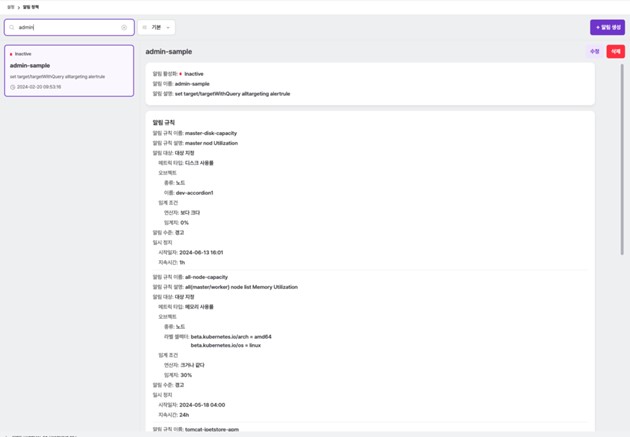Click the 설정 breadcrumb link

click(10, 7)
